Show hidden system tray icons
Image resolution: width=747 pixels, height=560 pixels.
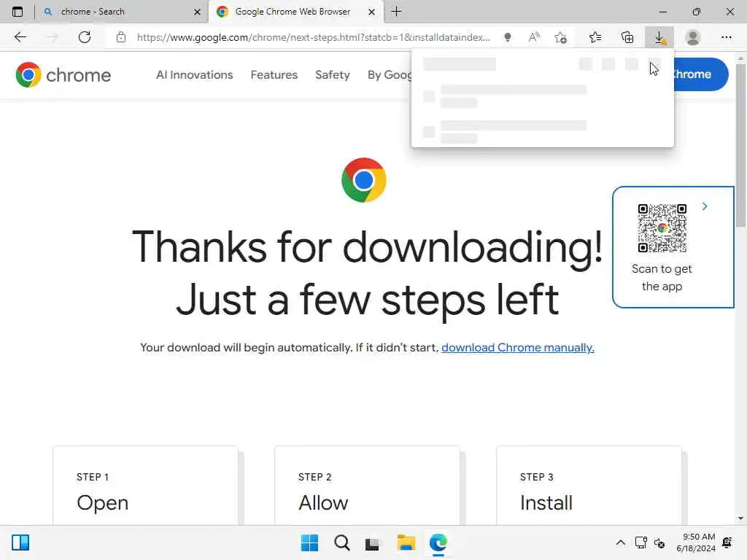coord(620,542)
